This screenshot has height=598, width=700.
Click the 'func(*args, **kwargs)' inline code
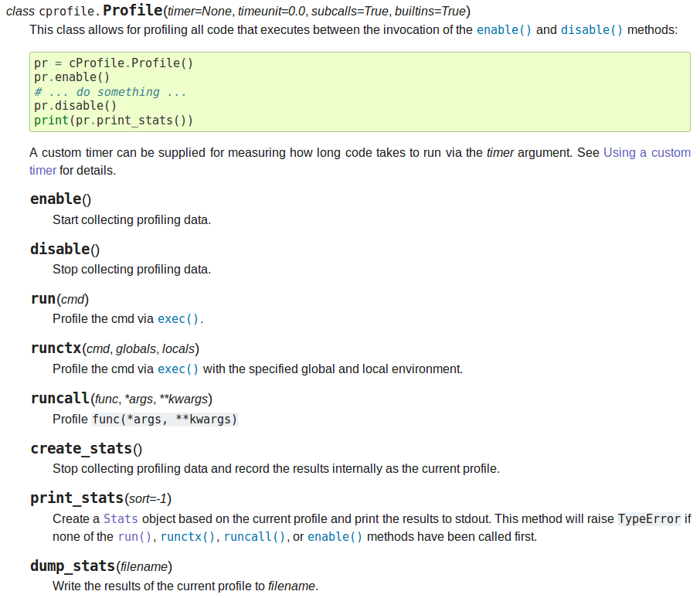click(165, 420)
